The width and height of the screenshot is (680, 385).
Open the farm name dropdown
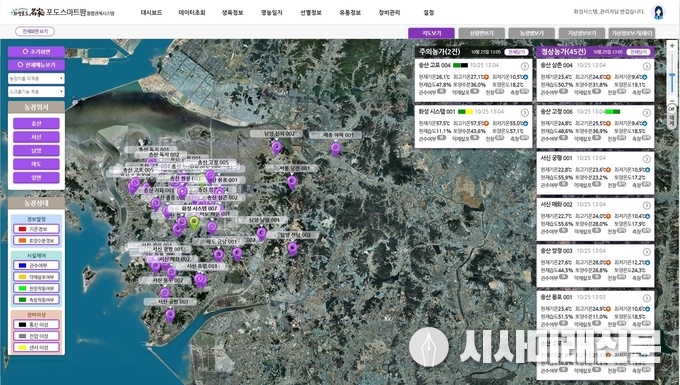(36, 78)
